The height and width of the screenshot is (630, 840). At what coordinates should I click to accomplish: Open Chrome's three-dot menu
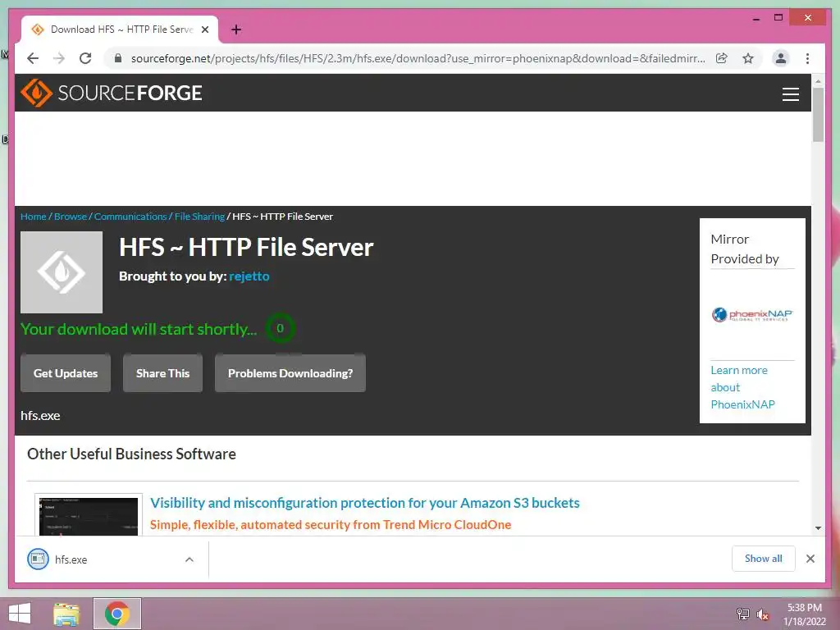click(807, 58)
